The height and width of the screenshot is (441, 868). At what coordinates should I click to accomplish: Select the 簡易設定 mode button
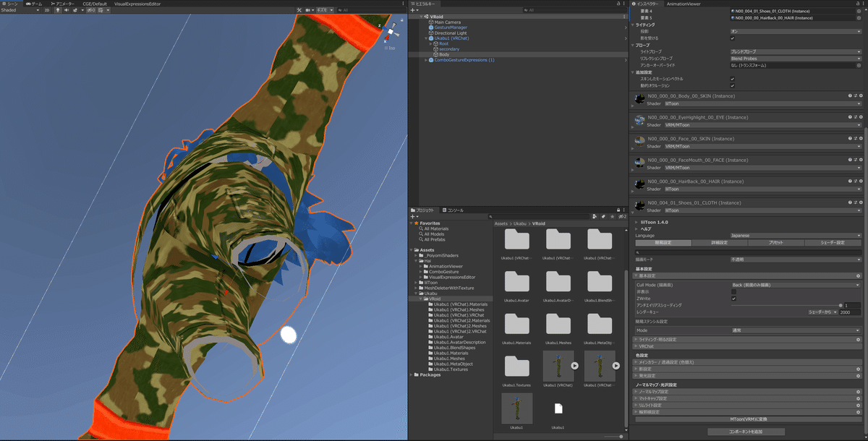pyautogui.click(x=663, y=242)
